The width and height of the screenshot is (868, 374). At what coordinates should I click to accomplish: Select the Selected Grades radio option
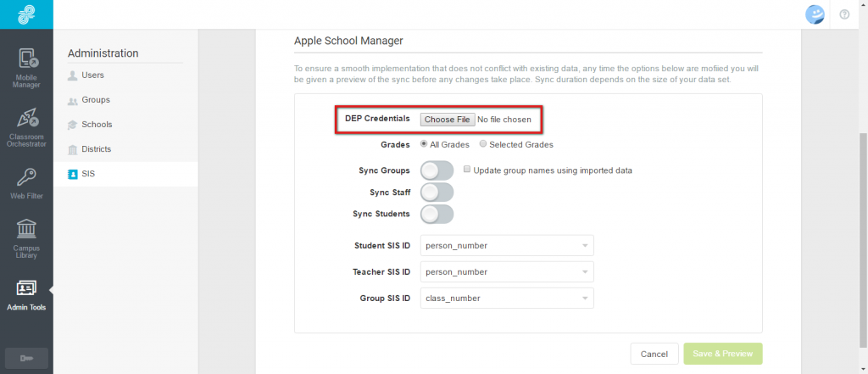[483, 144]
